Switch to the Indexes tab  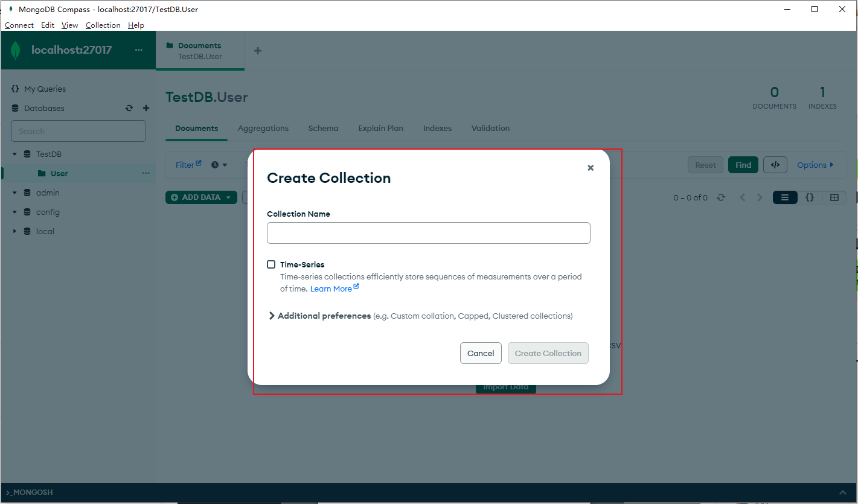[437, 128]
